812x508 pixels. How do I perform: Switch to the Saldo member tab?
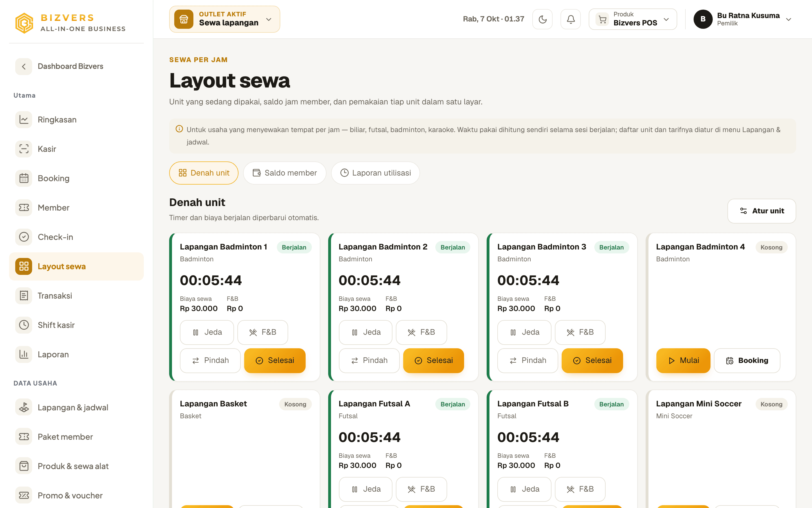(284, 173)
